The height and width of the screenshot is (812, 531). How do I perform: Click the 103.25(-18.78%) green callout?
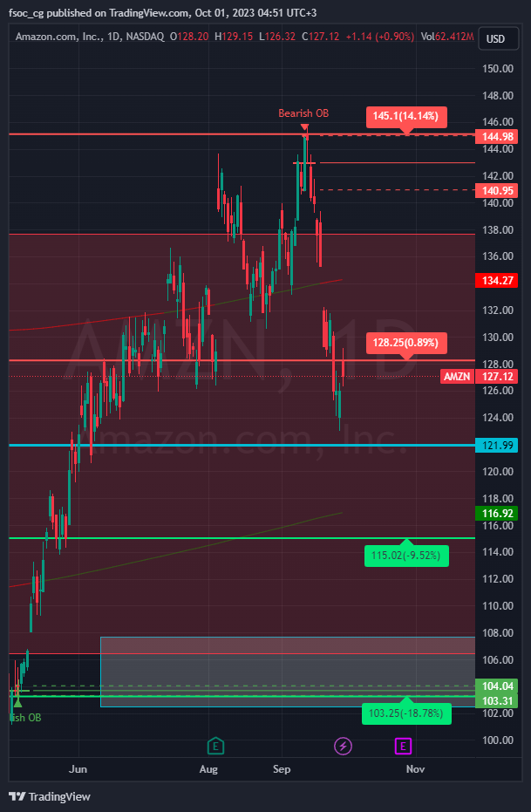click(405, 713)
